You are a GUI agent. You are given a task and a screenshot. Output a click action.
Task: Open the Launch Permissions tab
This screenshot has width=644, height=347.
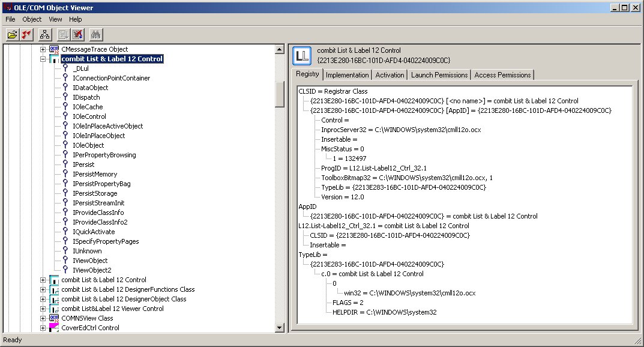point(439,75)
